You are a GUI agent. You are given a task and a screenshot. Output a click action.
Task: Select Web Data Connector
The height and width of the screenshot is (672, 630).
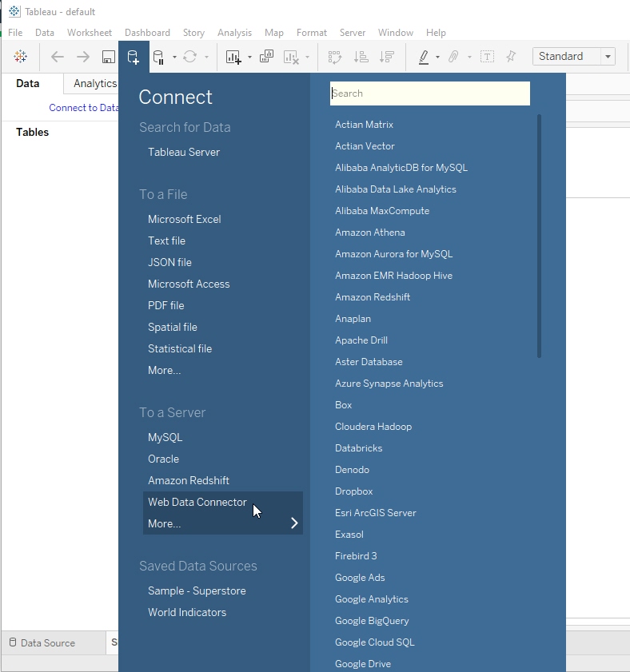(x=197, y=502)
